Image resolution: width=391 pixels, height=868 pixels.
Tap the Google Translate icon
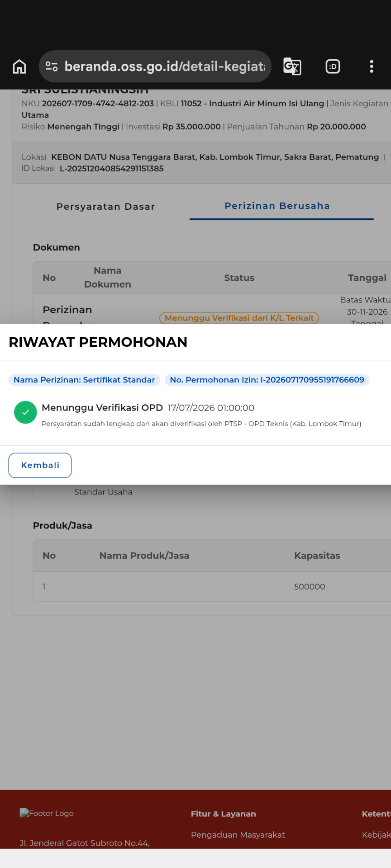292,66
